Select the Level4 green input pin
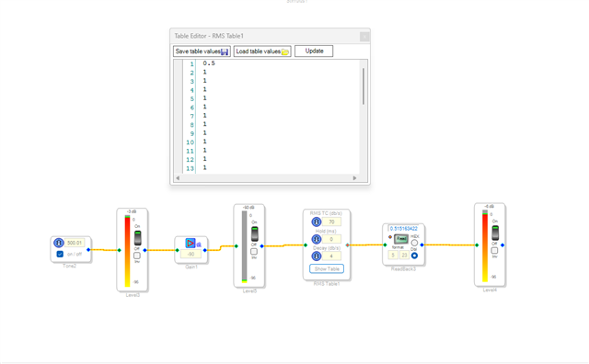 [477, 245]
